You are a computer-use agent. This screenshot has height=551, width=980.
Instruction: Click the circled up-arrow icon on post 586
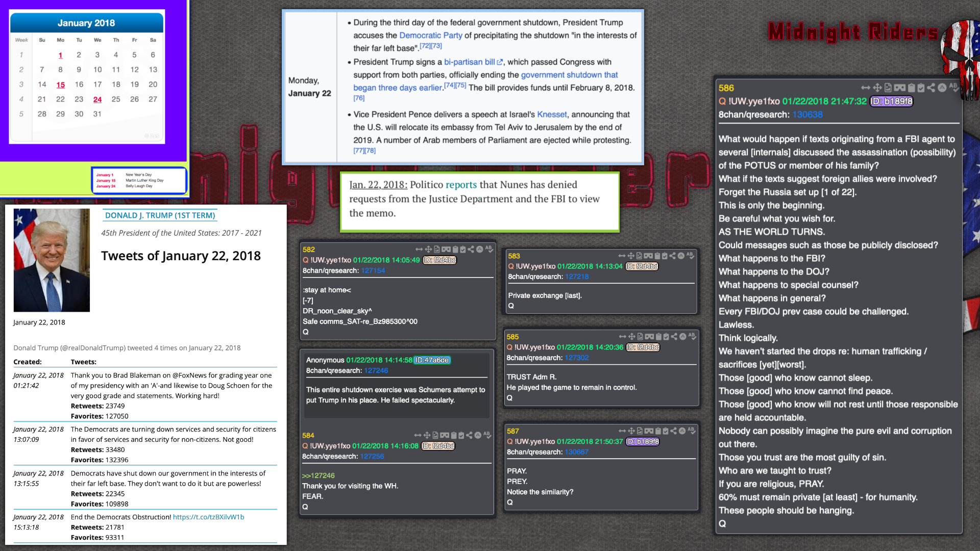click(x=942, y=88)
